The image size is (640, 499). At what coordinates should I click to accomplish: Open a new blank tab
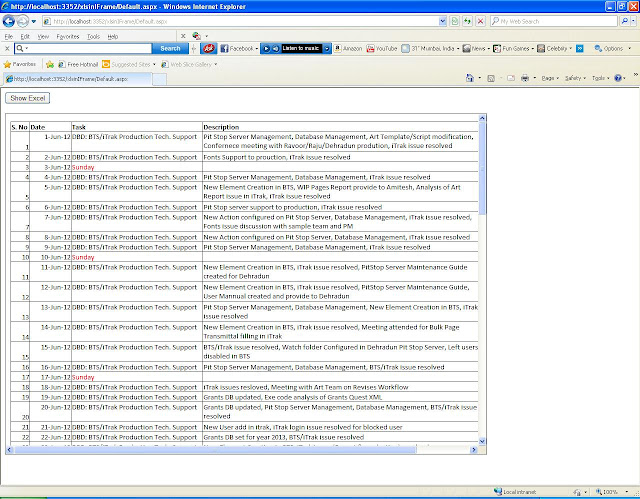tap(159, 80)
